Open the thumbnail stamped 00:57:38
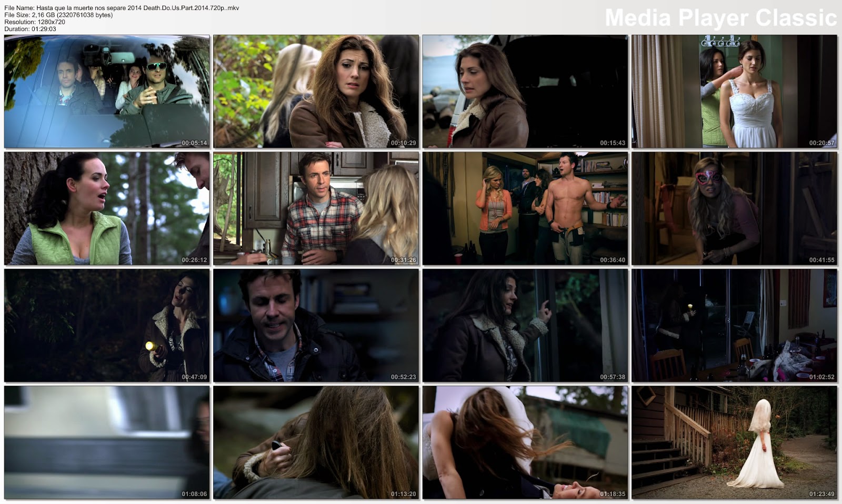The height and width of the screenshot is (504, 842). click(525, 326)
